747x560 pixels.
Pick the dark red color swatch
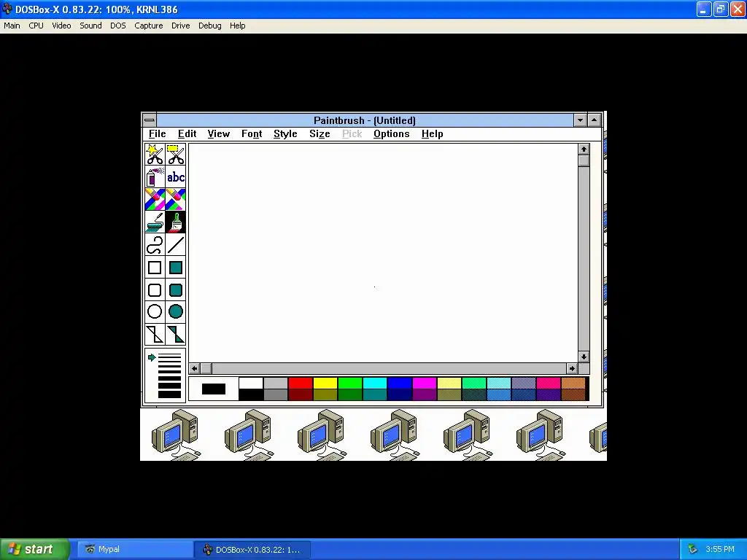coord(300,394)
